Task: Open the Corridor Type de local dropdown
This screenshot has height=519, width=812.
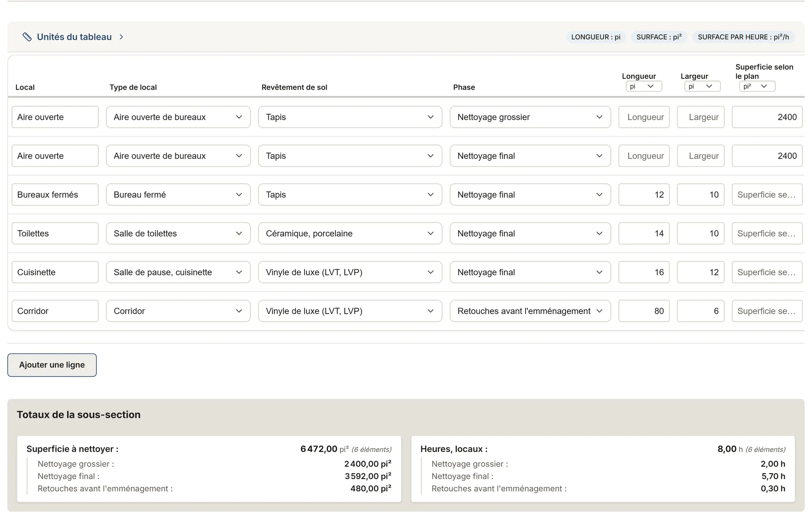Action: (178, 311)
